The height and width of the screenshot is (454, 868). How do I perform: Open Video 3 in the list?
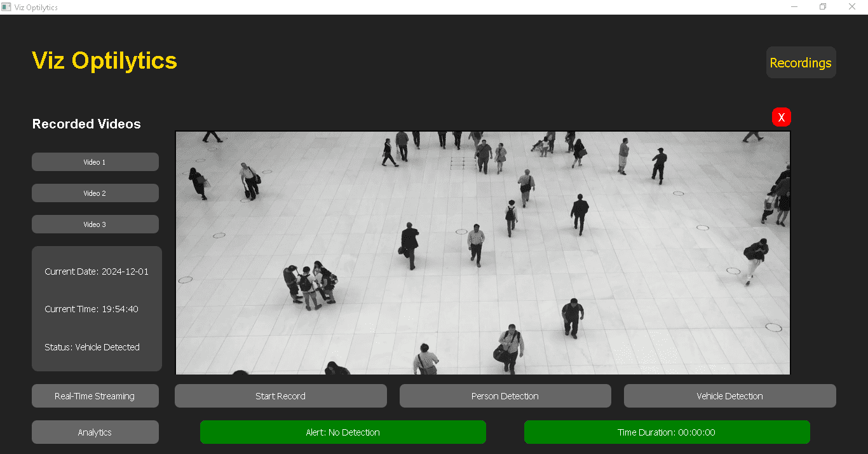click(x=95, y=224)
